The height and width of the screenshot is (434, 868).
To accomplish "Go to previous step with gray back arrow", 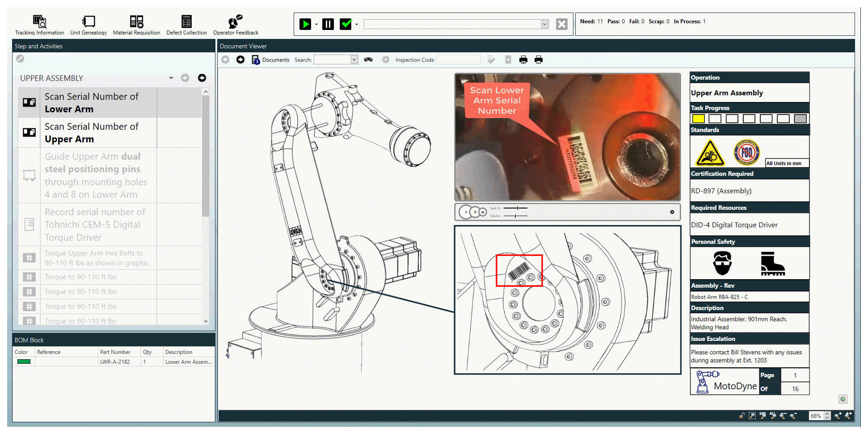I will (185, 78).
